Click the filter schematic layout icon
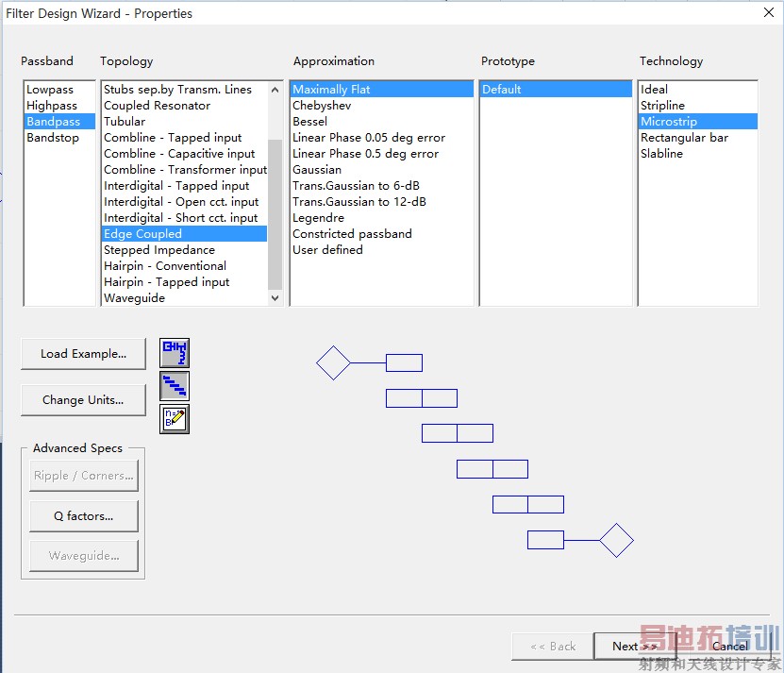784x673 pixels. coord(175,353)
